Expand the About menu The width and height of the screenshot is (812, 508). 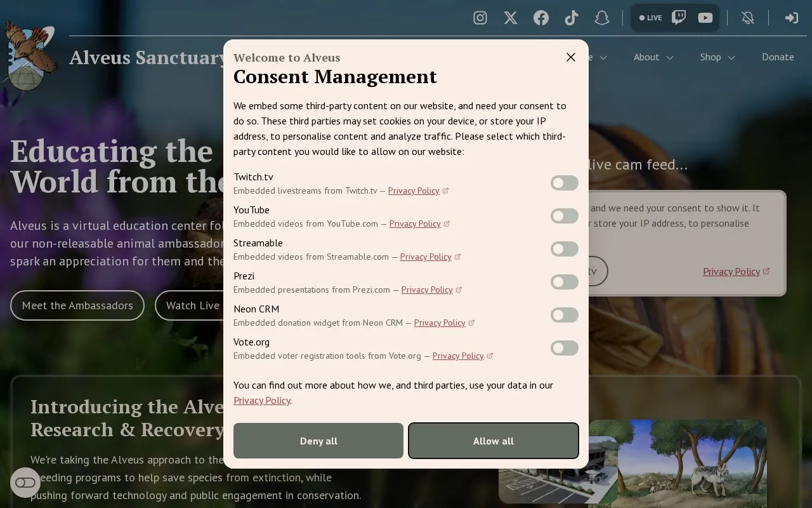point(653,57)
